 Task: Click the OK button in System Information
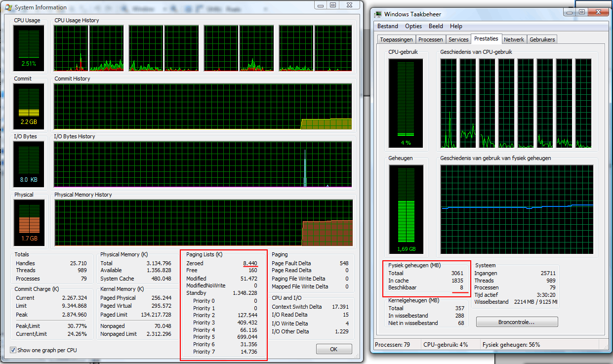pos(334,349)
